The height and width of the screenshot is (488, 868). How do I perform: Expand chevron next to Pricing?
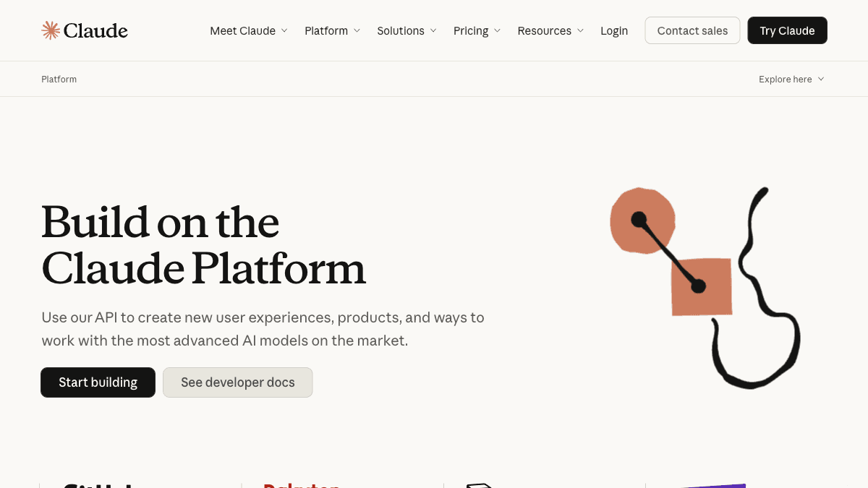coord(498,30)
